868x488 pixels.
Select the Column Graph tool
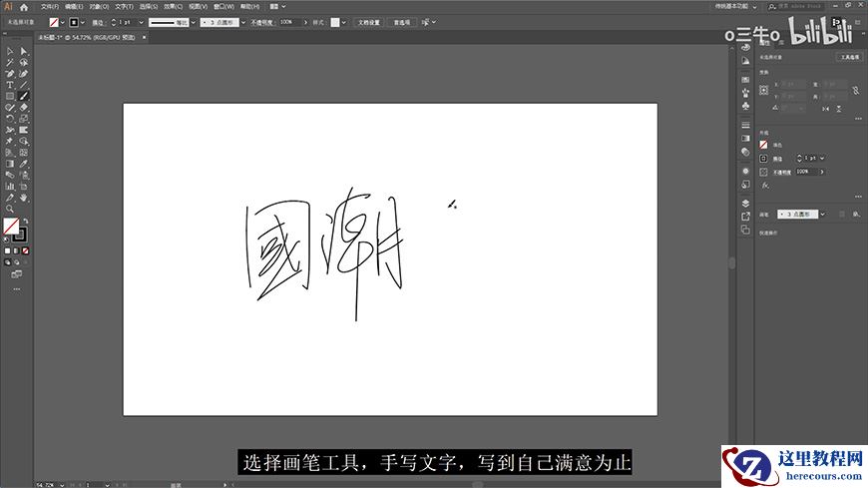pos(10,187)
